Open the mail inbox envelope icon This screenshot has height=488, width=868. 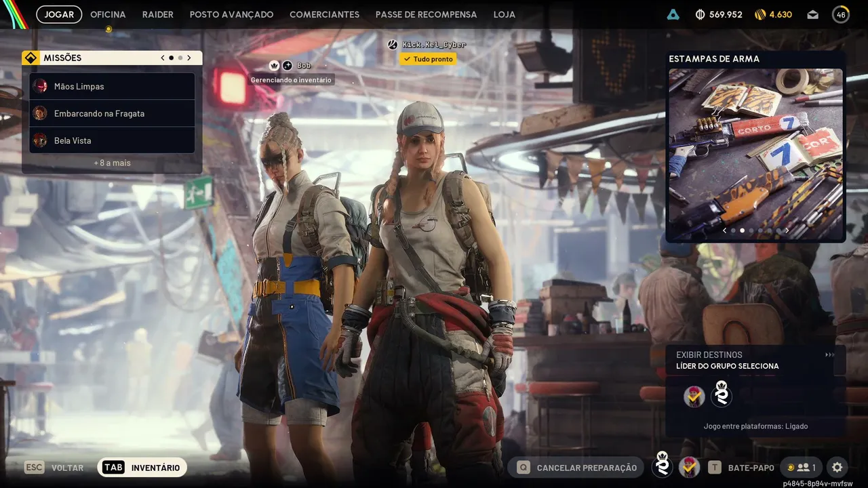click(x=813, y=14)
